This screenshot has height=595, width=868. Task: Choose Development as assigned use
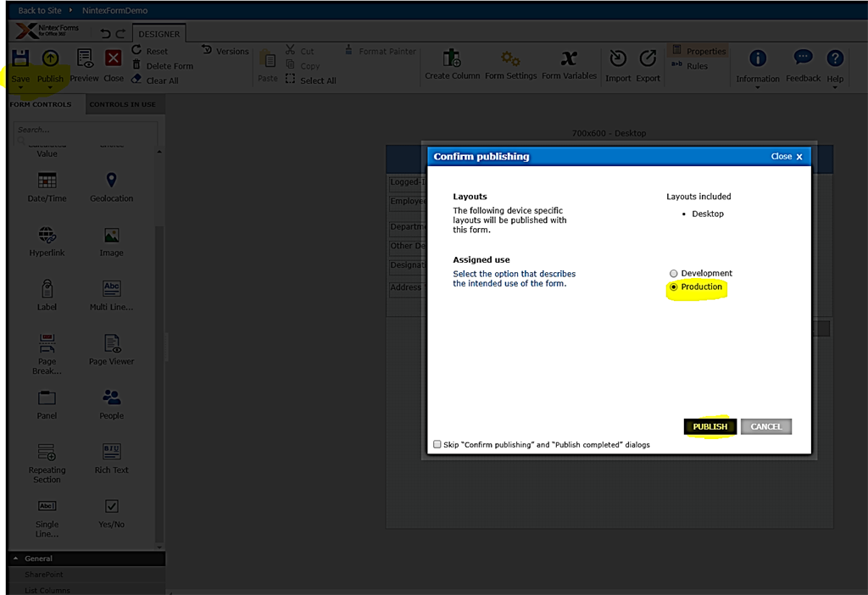click(x=672, y=272)
